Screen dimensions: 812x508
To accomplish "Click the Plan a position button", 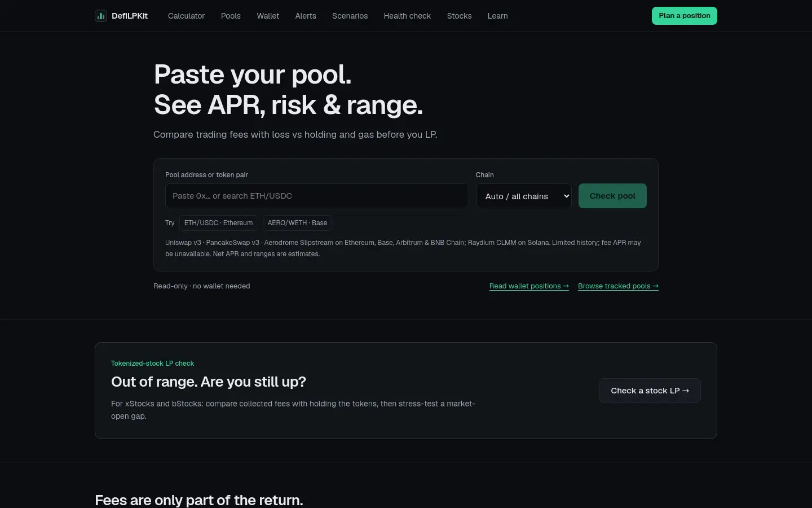I will click(684, 16).
